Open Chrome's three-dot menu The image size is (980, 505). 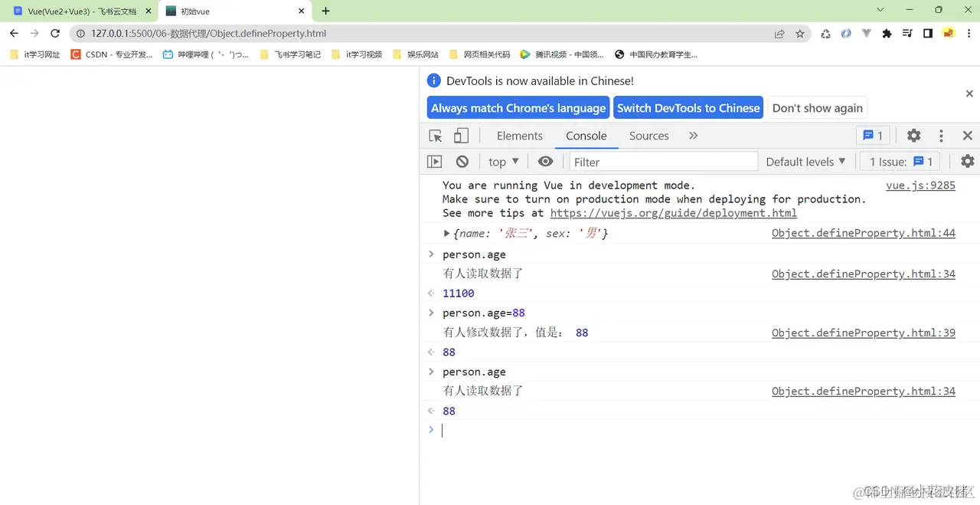tap(969, 34)
